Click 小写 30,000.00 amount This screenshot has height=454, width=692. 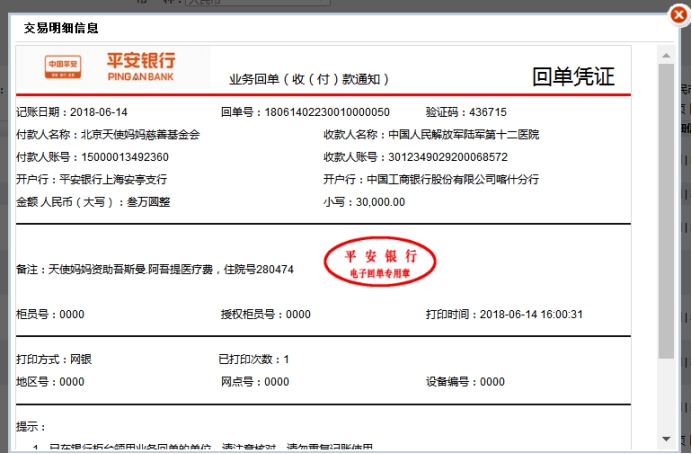click(364, 202)
